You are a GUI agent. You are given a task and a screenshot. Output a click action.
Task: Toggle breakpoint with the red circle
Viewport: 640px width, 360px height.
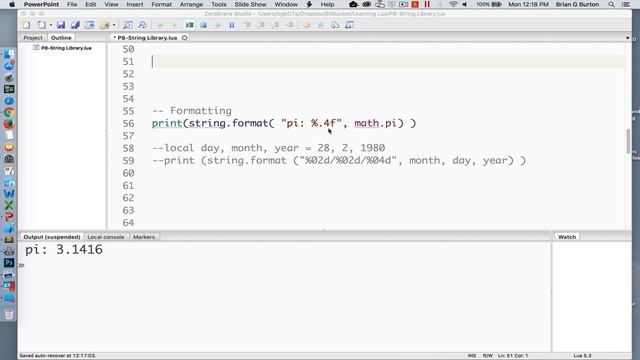[307, 25]
